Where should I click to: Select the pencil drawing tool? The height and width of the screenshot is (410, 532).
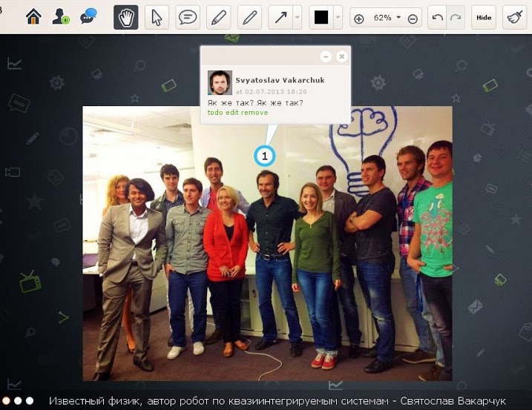point(249,17)
